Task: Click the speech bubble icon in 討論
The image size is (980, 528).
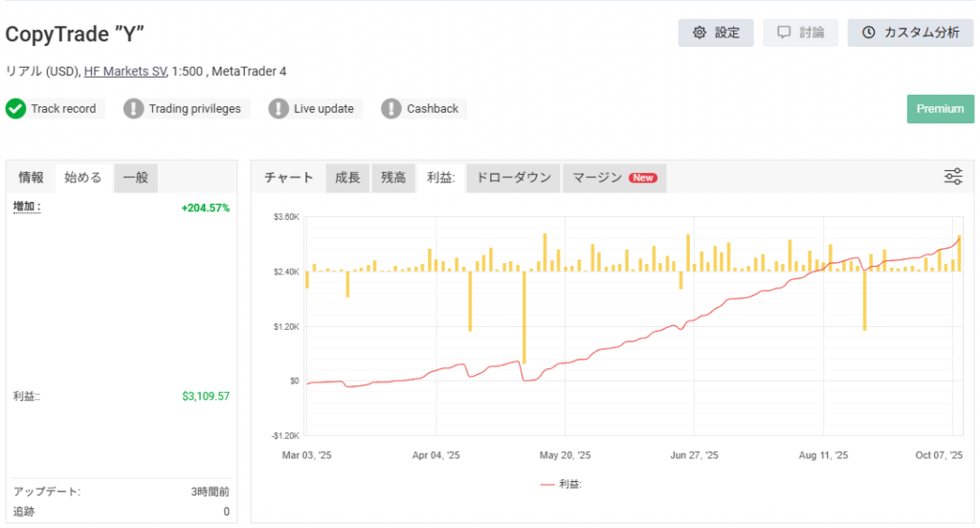Action: pyautogui.click(x=784, y=33)
